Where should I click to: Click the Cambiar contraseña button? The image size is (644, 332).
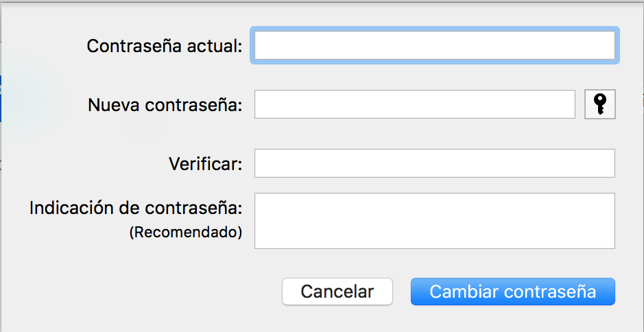click(x=512, y=292)
